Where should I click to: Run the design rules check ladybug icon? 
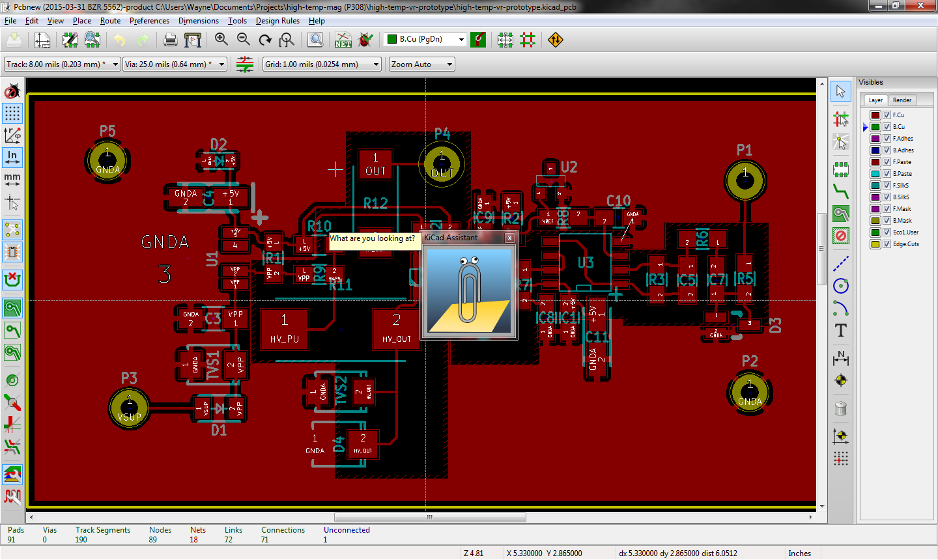point(365,40)
